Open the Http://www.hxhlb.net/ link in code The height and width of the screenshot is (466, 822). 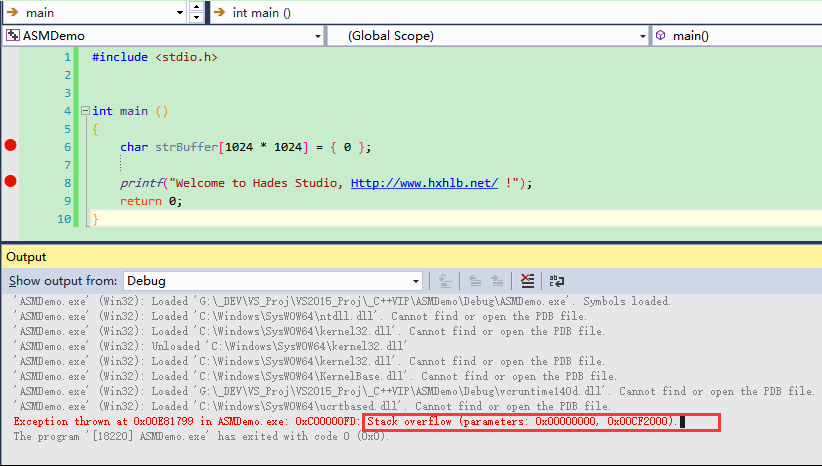pos(424,183)
